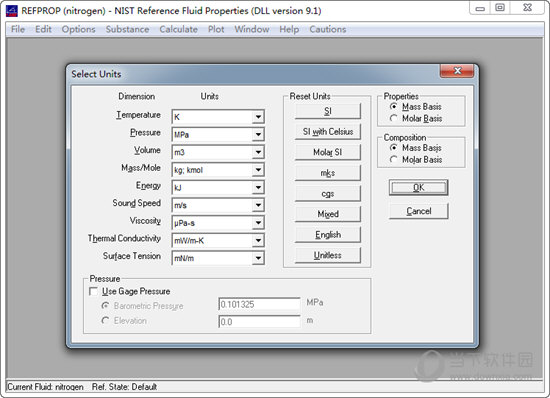Reset units to cgs
Screen dimensions: 550x398
pyautogui.click(x=328, y=194)
